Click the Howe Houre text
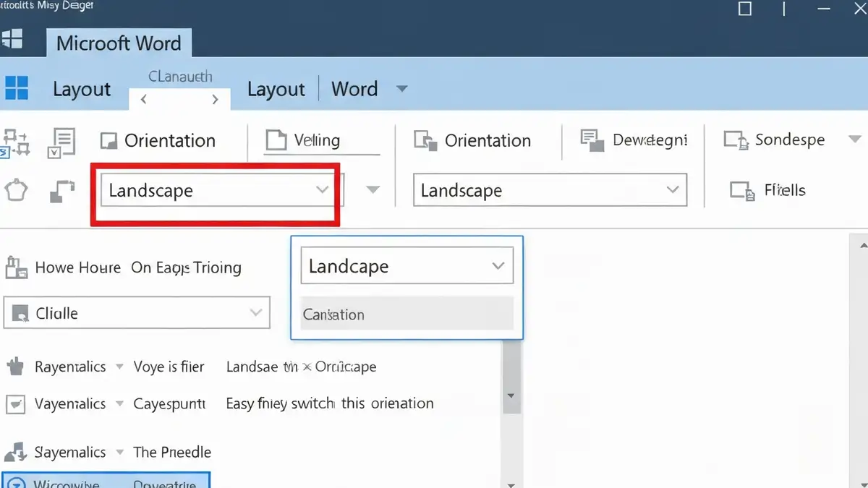868x488 pixels. pos(78,267)
